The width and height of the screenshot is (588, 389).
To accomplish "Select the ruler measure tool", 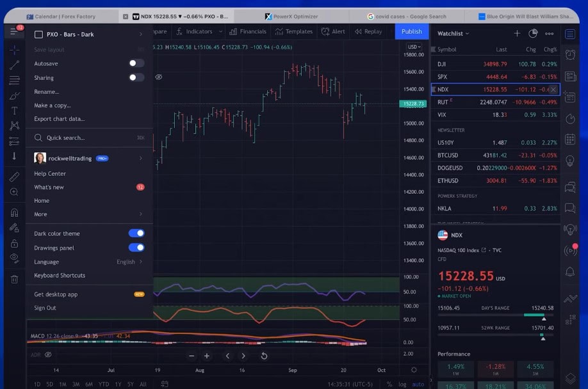I will click(14, 177).
